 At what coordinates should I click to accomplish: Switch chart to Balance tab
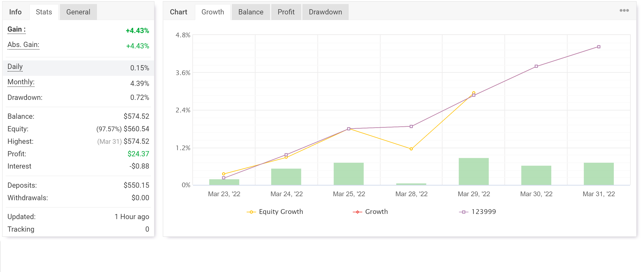point(251,12)
